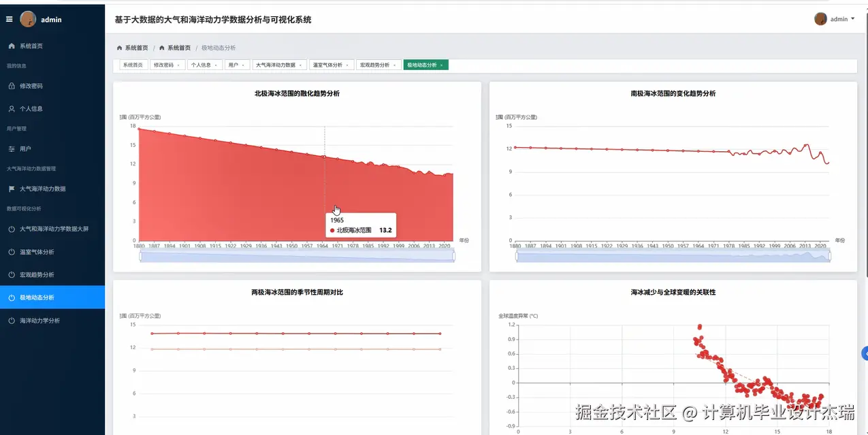Click right handle of Antarctic chart zoom slider
The width and height of the screenshot is (868, 435).
point(830,256)
